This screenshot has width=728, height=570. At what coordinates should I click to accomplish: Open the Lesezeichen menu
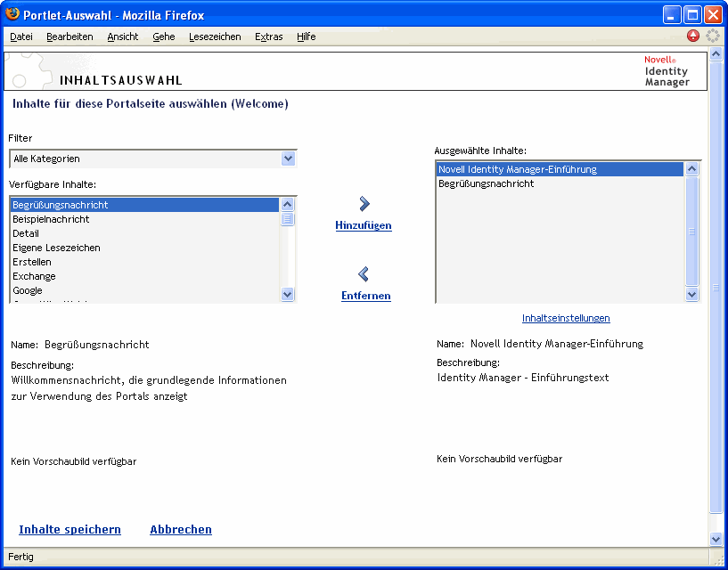215,37
